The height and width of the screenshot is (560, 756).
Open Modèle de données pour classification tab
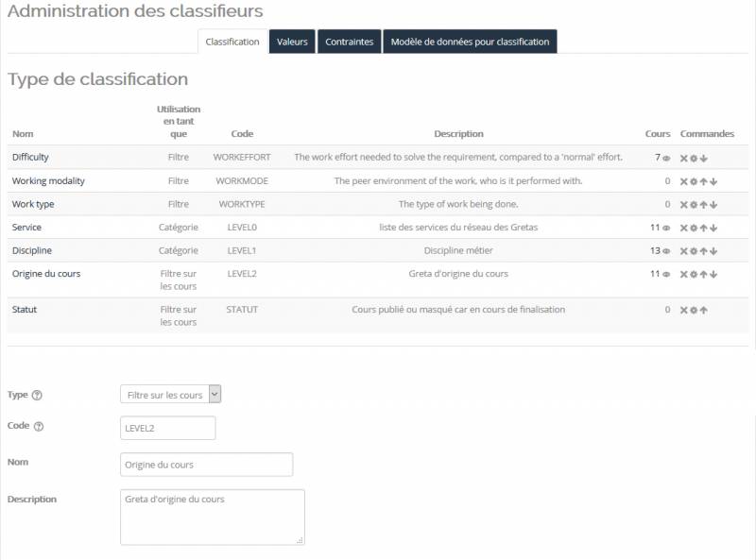point(470,42)
